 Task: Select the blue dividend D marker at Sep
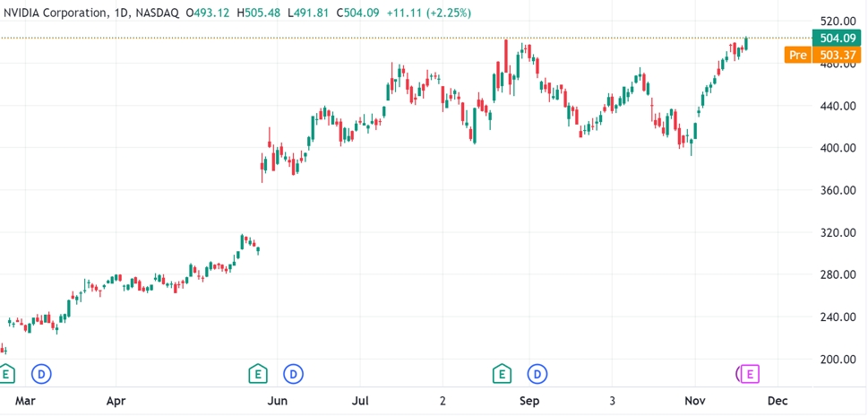tap(537, 374)
